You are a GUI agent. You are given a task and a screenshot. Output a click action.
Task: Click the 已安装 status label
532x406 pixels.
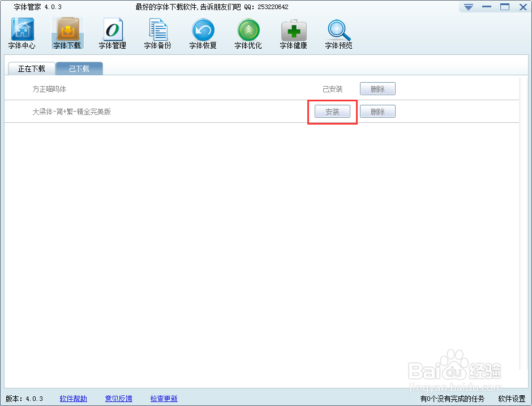pos(333,89)
